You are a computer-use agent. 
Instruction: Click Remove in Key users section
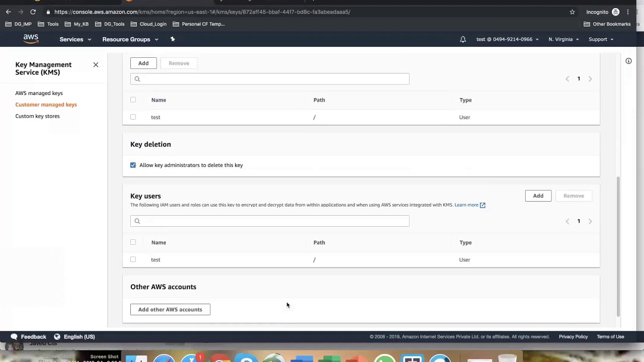(x=574, y=196)
